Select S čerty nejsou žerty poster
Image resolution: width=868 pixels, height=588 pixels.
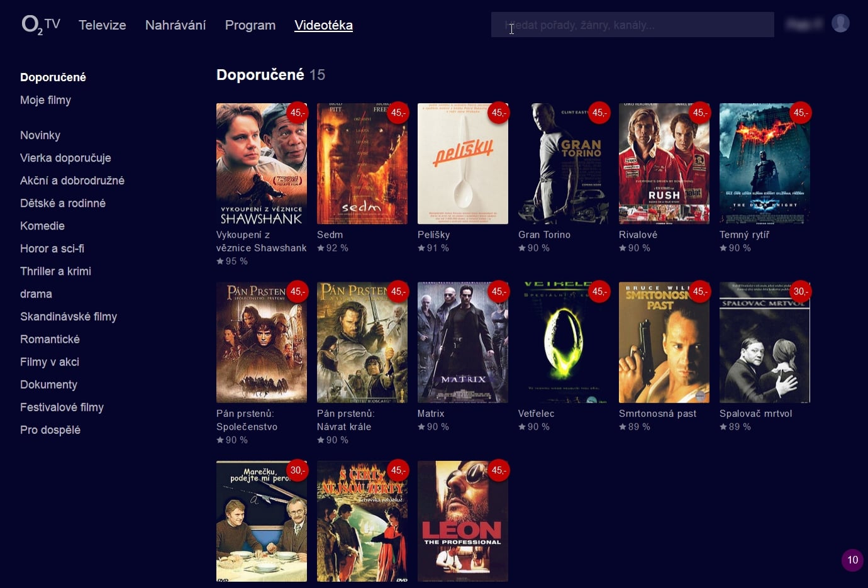click(362, 521)
